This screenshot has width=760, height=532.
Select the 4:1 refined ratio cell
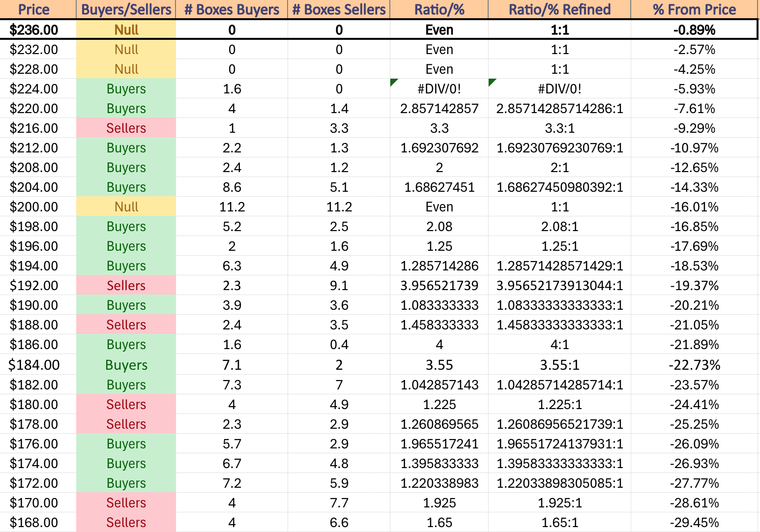point(559,344)
